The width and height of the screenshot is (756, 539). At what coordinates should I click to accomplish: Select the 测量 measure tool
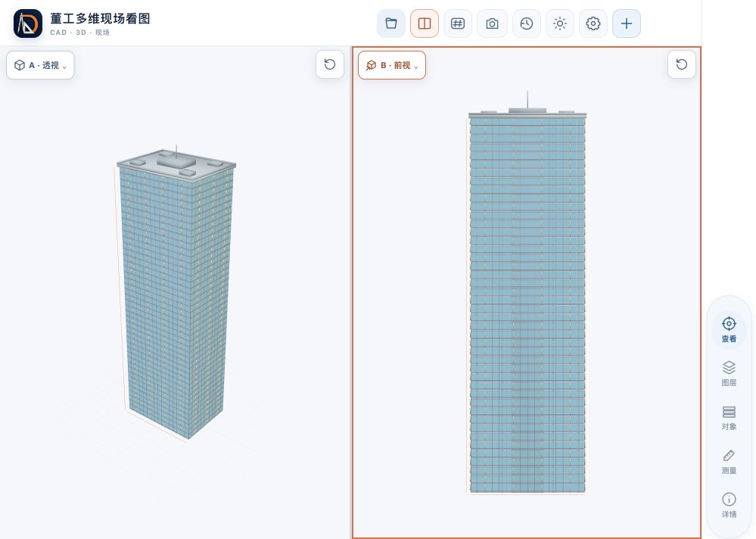coord(729,461)
